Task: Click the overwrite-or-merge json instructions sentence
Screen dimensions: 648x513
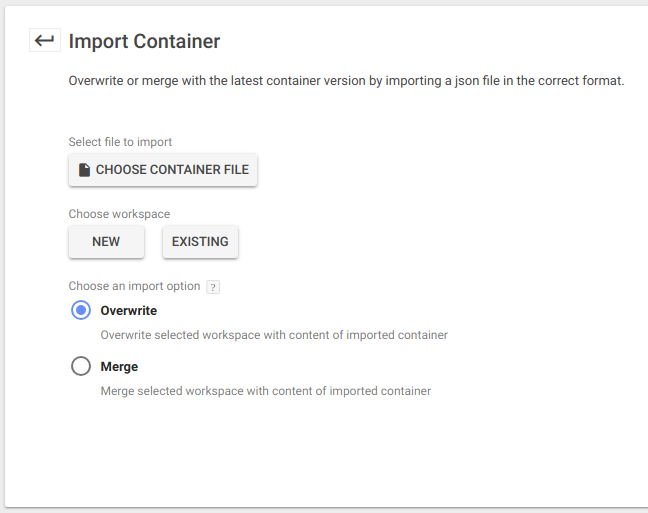Action: point(346,81)
